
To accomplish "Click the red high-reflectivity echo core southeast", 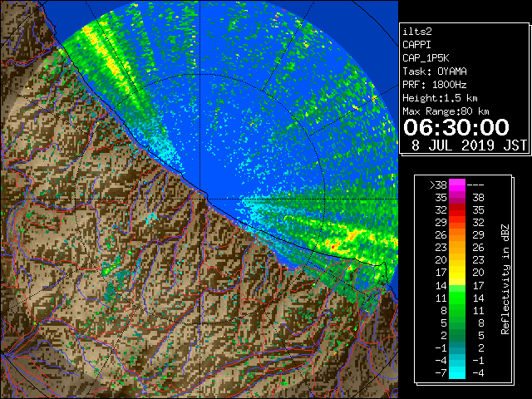I will coord(334,247).
